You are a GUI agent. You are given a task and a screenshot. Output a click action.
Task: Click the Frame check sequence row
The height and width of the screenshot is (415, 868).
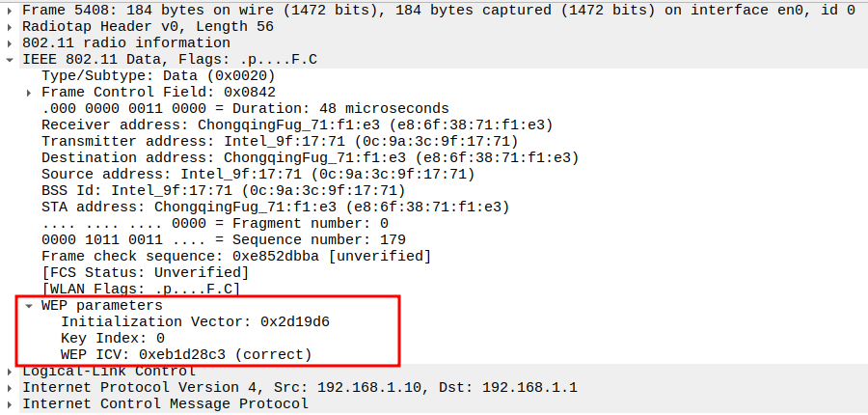(236, 256)
